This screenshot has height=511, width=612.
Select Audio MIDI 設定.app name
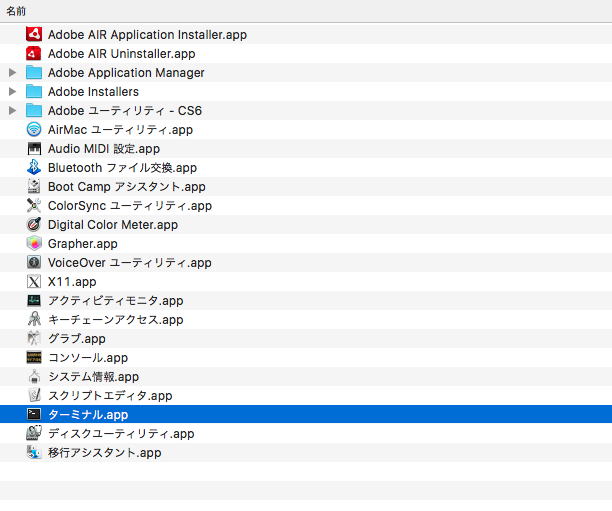104,149
